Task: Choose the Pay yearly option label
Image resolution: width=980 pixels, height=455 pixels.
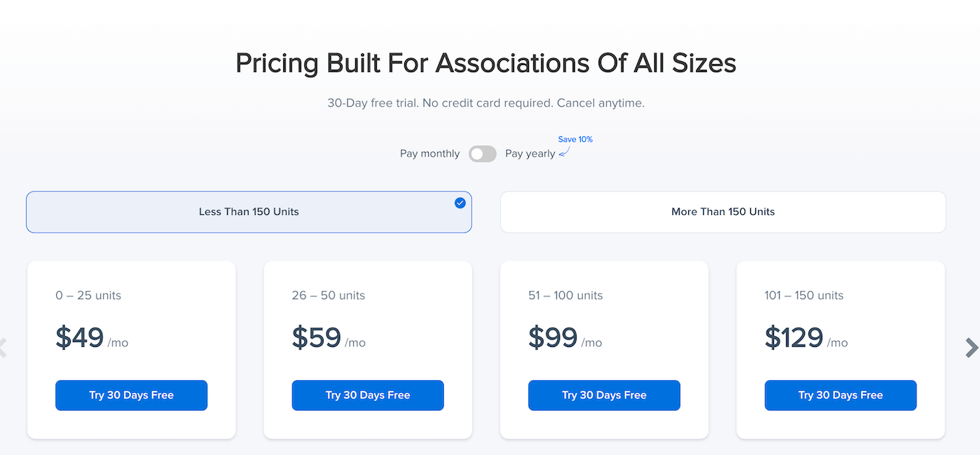Action: click(x=530, y=154)
